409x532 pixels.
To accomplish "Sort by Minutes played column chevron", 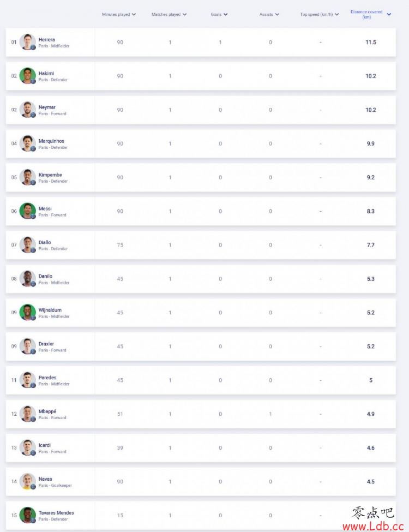I will point(134,15).
